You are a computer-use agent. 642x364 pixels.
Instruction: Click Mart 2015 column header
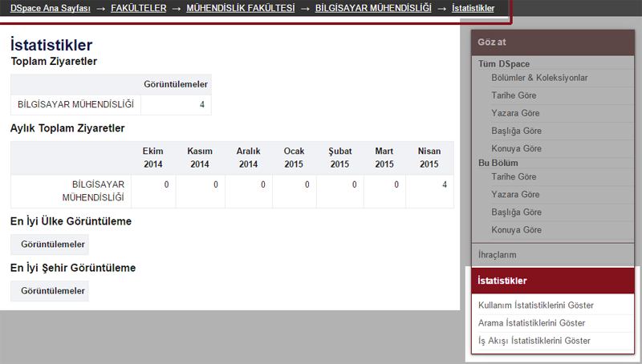384,157
